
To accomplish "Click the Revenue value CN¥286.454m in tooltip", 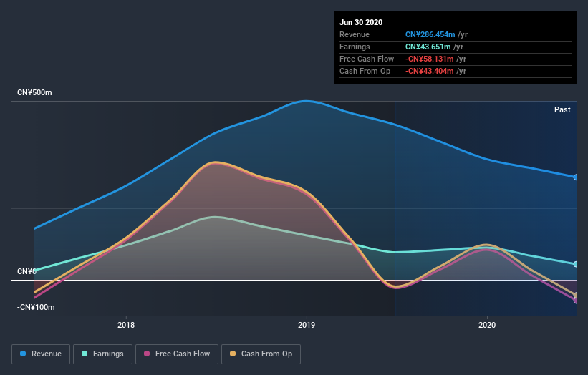I will pos(430,34).
